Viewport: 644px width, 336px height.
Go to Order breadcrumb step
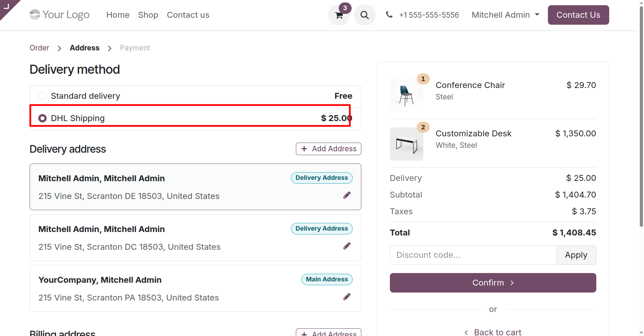click(39, 48)
